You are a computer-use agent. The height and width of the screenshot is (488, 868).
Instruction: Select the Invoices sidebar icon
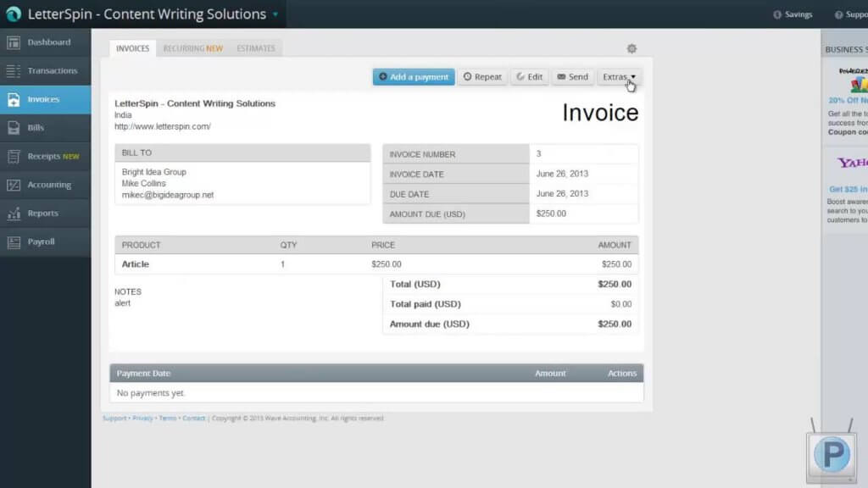pos(14,100)
